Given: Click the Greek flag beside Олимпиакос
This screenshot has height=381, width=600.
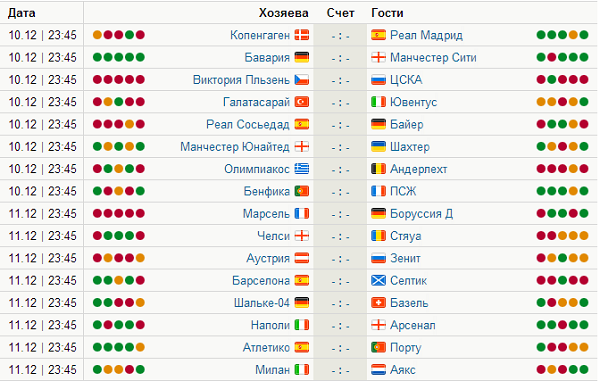Looking at the screenshot, I should coord(302,169).
